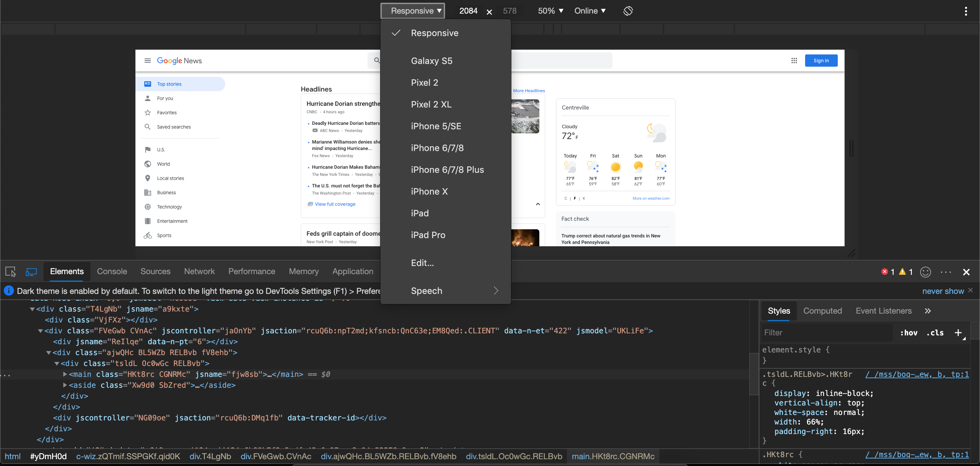Click the smiley feedback icon
Screen dimensions: 980x466
tap(926, 272)
